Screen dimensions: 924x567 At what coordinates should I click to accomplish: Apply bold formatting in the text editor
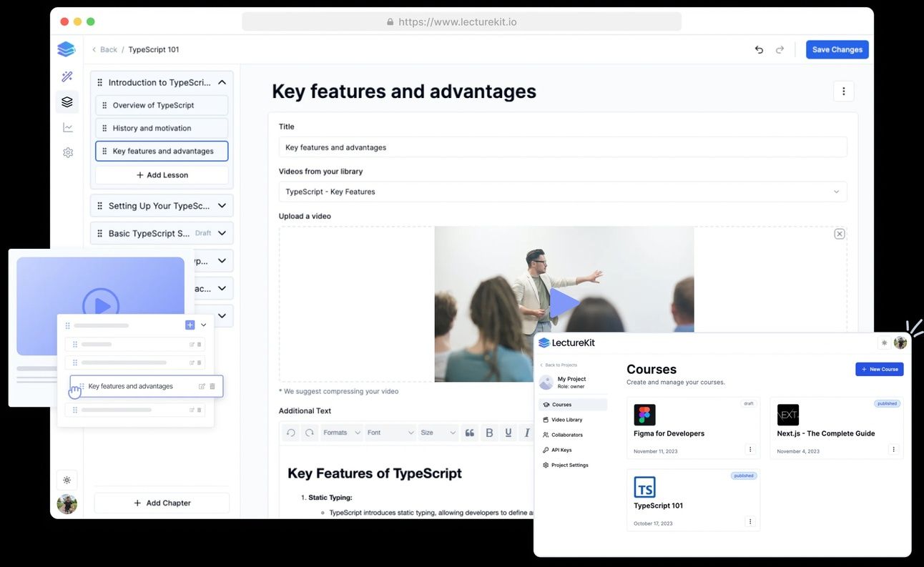point(490,433)
